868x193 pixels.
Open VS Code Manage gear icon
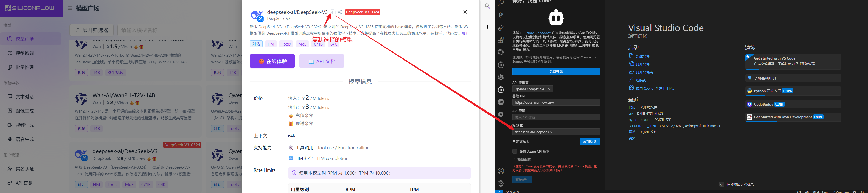pyautogui.click(x=501, y=183)
